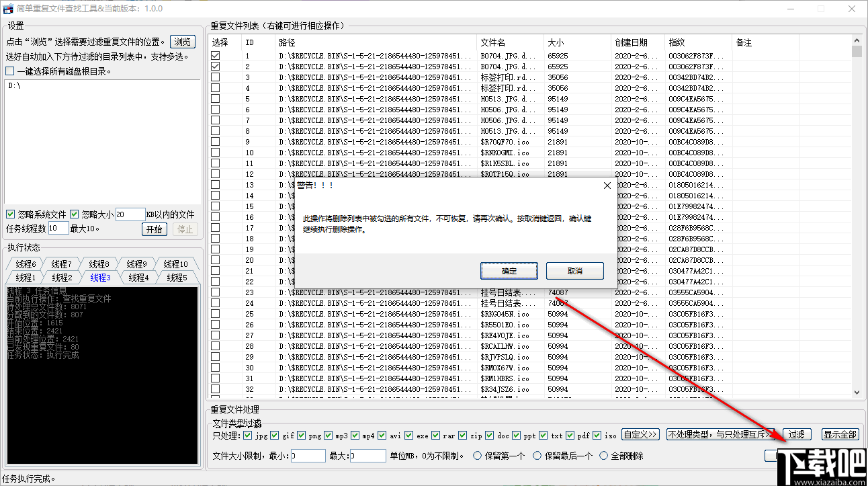Toggle the 忽略系统文件 checkbox
868x486 pixels.
10,214
